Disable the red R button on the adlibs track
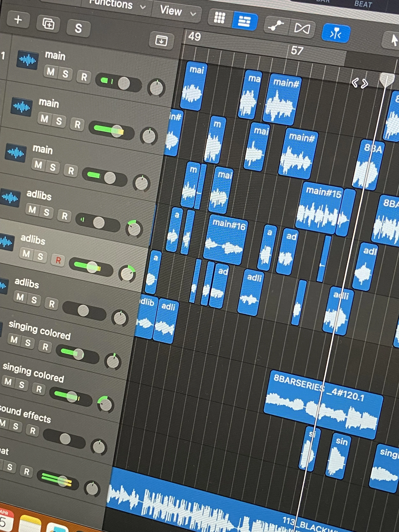The height and width of the screenshot is (532, 399). click(x=58, y=260)
